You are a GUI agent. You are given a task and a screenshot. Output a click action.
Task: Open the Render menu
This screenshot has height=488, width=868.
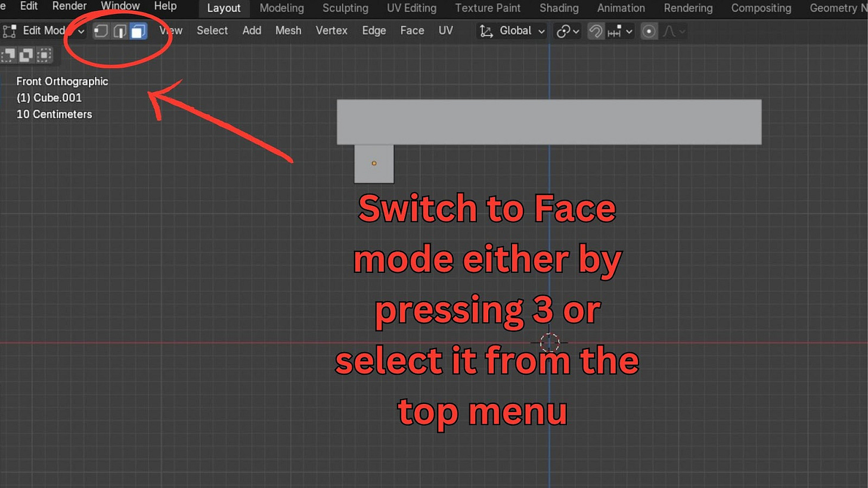click(x=69, y=7)
